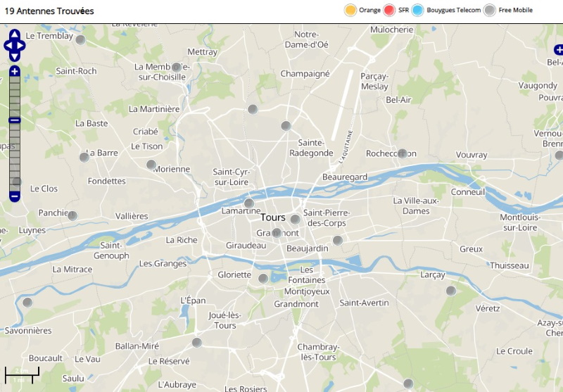
Task: Select the antenna marker near Savonnières
Action: pos(27,303)
